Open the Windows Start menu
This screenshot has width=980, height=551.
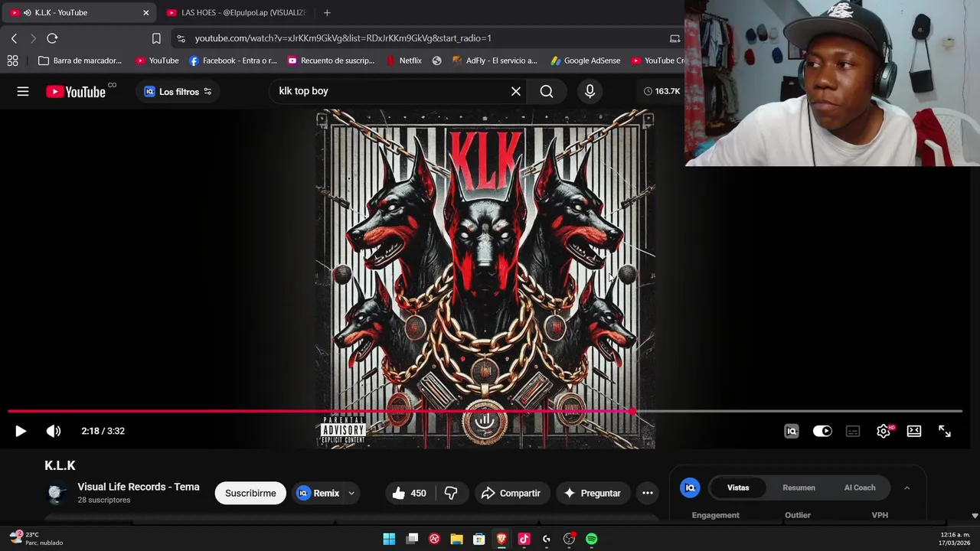[389, 539]
